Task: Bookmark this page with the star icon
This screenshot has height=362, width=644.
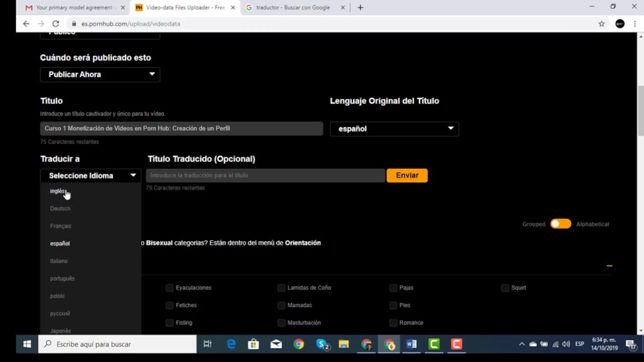Action: tap(601, 24)
